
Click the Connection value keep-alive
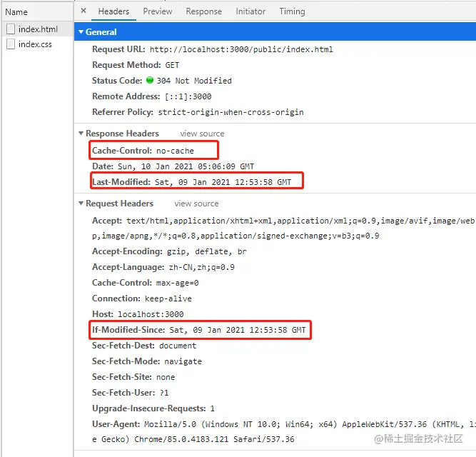coord(168,298)
